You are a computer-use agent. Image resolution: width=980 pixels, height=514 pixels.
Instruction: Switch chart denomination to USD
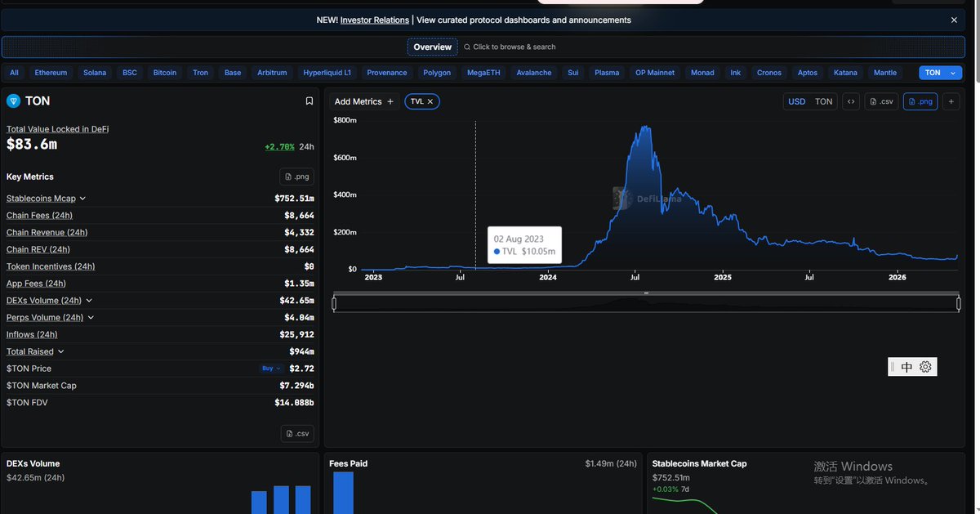pos(796,101)
